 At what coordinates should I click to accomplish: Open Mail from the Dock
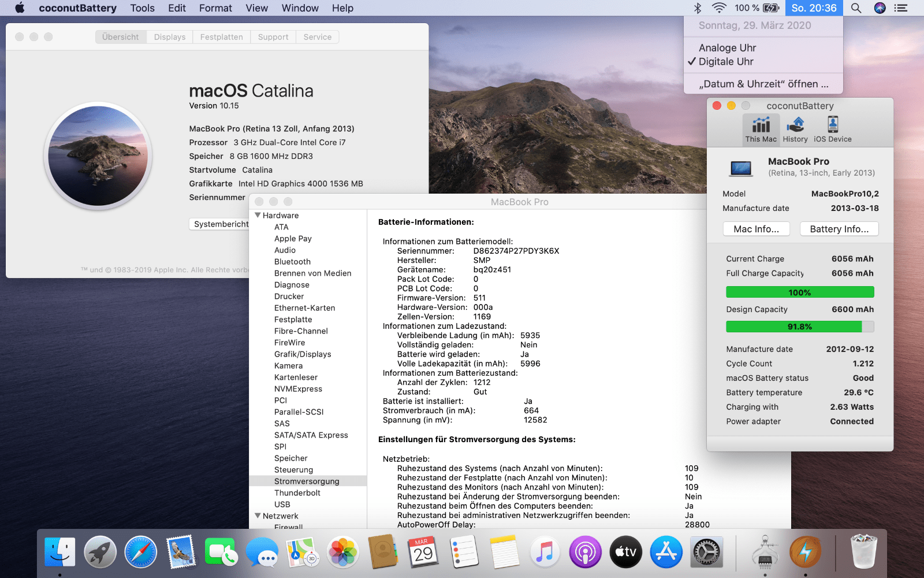[181, 552]
